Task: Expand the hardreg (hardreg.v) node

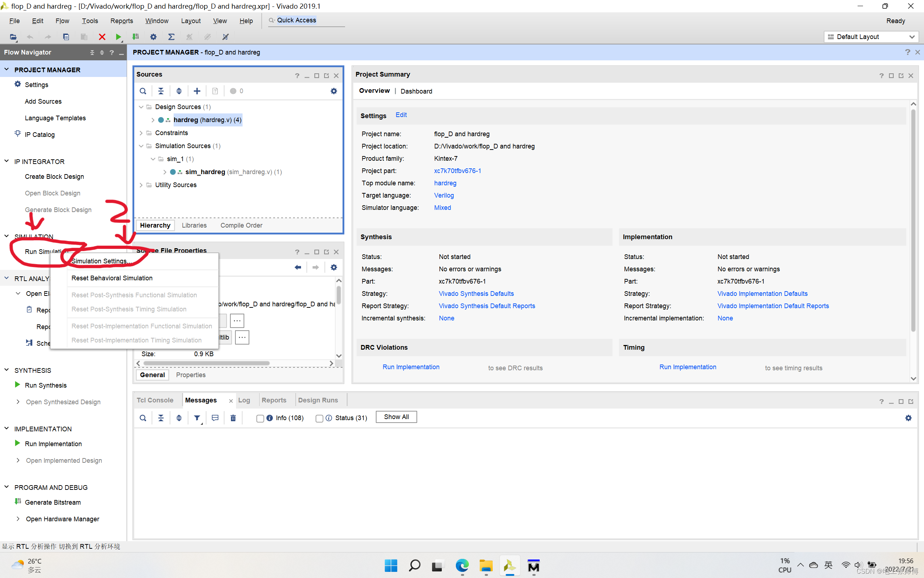Action: tap(153, 120)
